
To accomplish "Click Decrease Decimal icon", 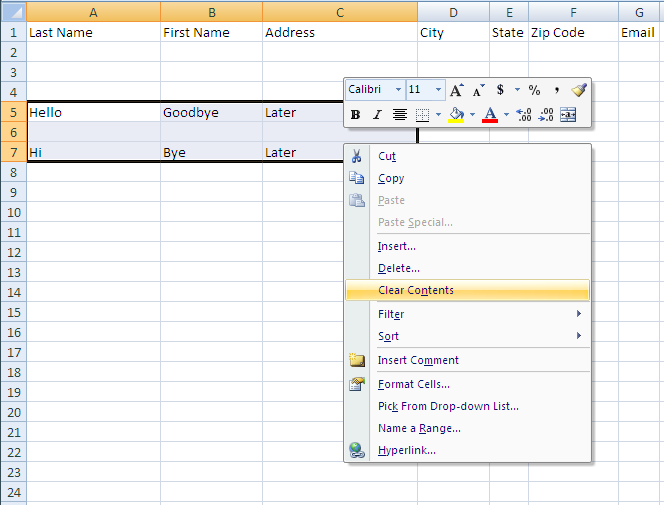I will (546, 114).
